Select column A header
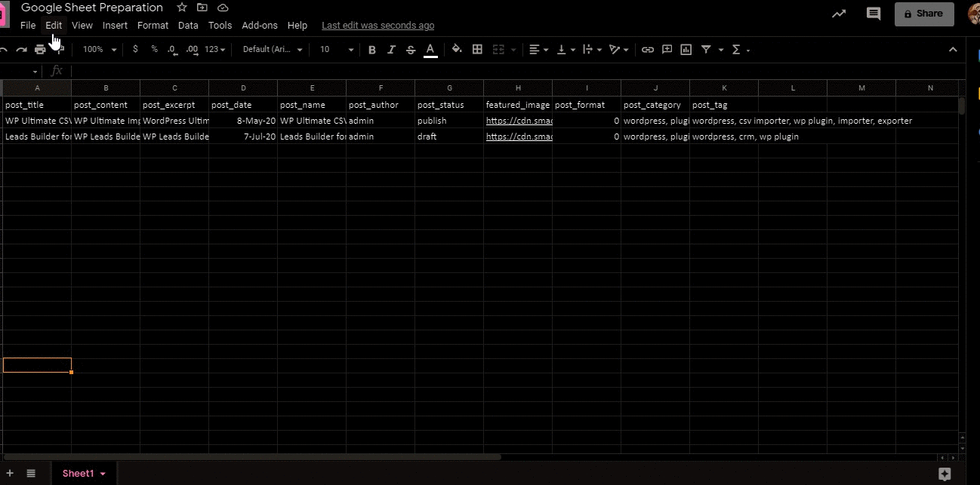The height and width of the screenshot is (485, 980). tap(37, 88)
